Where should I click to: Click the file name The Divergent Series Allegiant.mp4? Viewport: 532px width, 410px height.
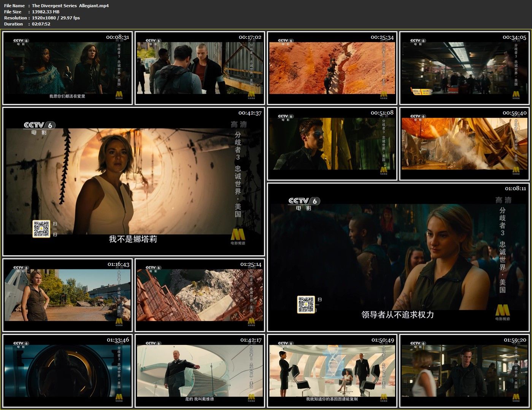pyautogui.click(x=70, y=6)
